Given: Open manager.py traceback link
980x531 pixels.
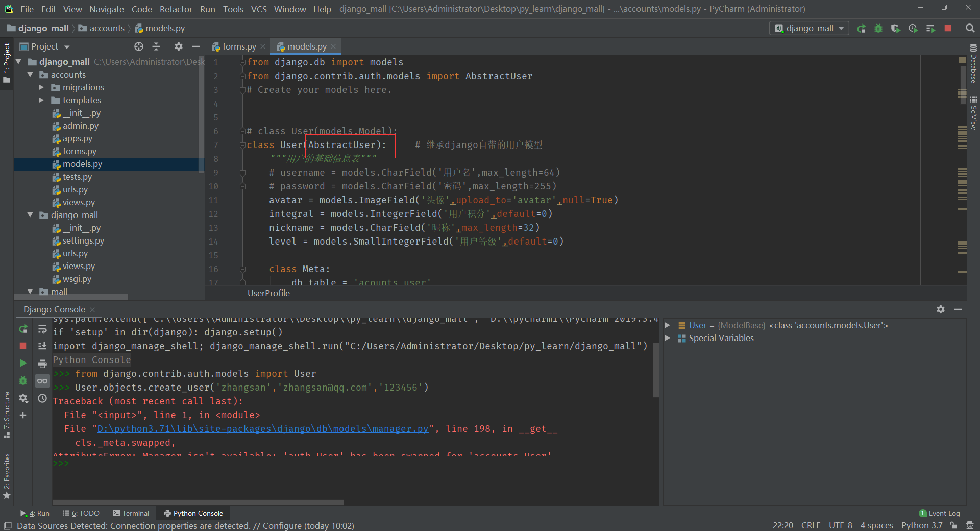Looking at the screenshot, I should pos(262,429).
